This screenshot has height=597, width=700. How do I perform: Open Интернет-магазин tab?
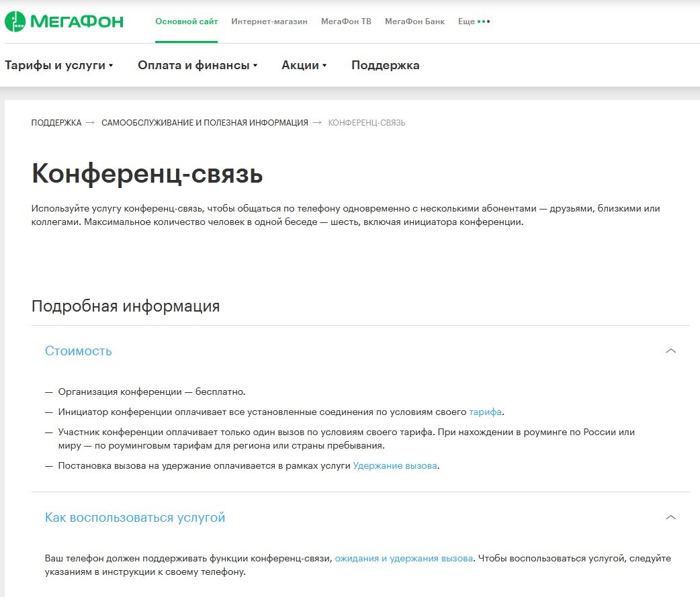point(269,21)
